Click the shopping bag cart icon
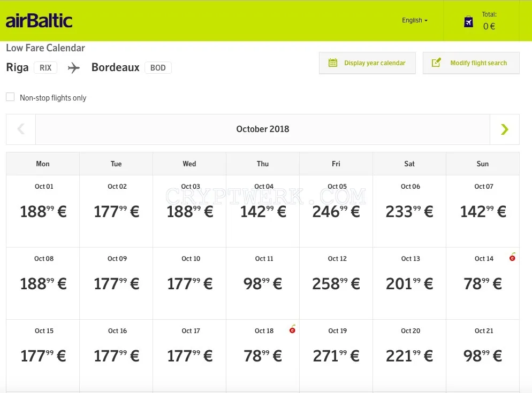Screen dimensions: 532x393 click(468, 22)
